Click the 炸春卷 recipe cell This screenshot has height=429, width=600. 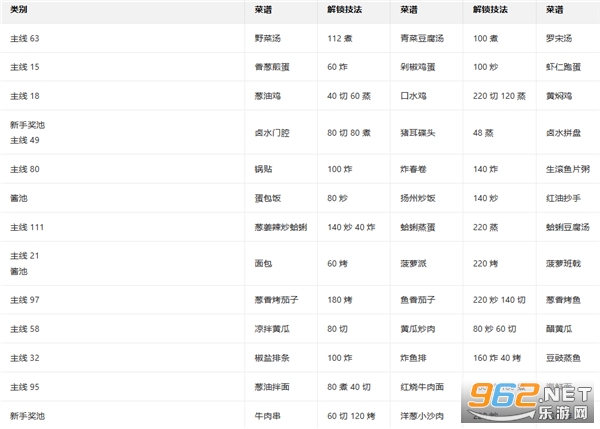pyautogui.click(x=412, y=169)
